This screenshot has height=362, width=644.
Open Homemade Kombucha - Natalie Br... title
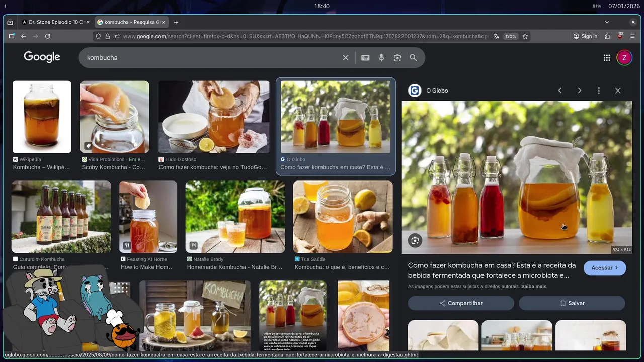pyautogui.click(x=234, y=267)
